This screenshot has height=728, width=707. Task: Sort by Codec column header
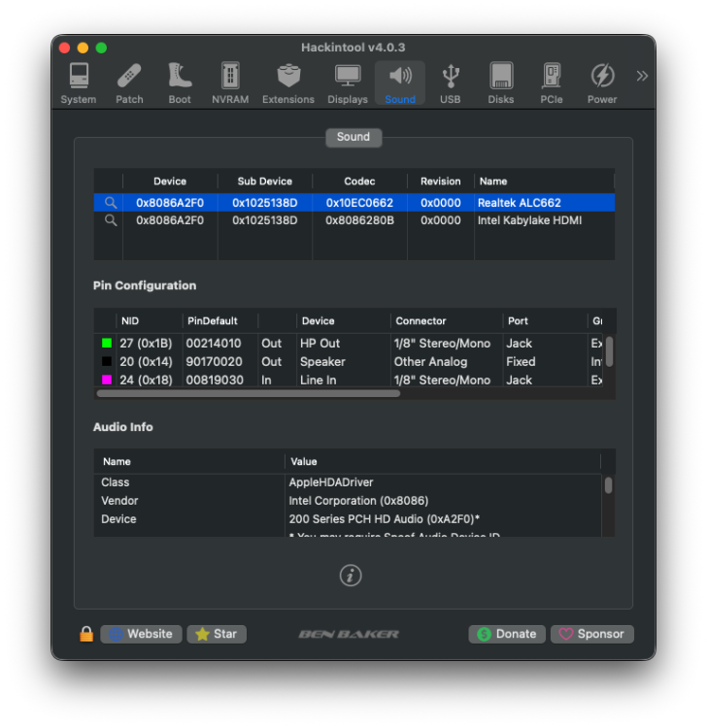coord(359,182)
